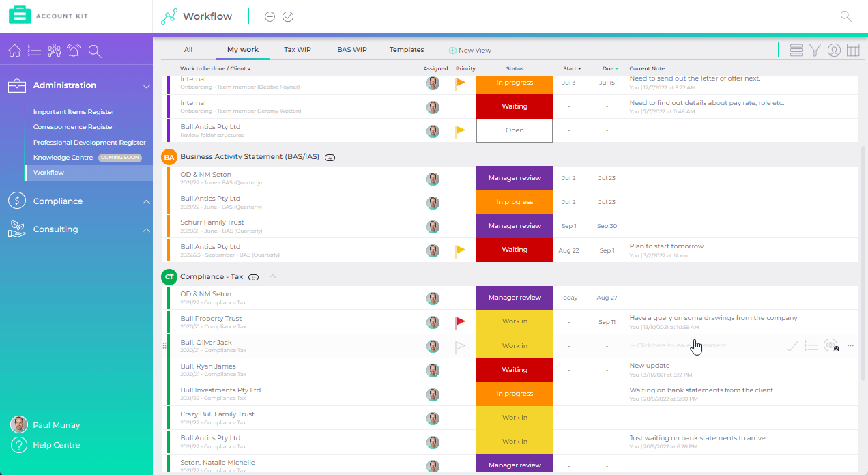Collapse the Administration section
The width and height of the screenshot is (868, 475).
point(146,86)
